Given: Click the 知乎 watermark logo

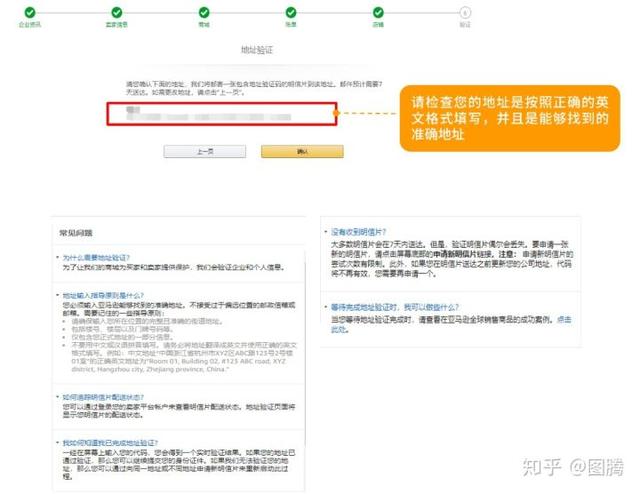Looking at the screenshot, I should [542, 467].
